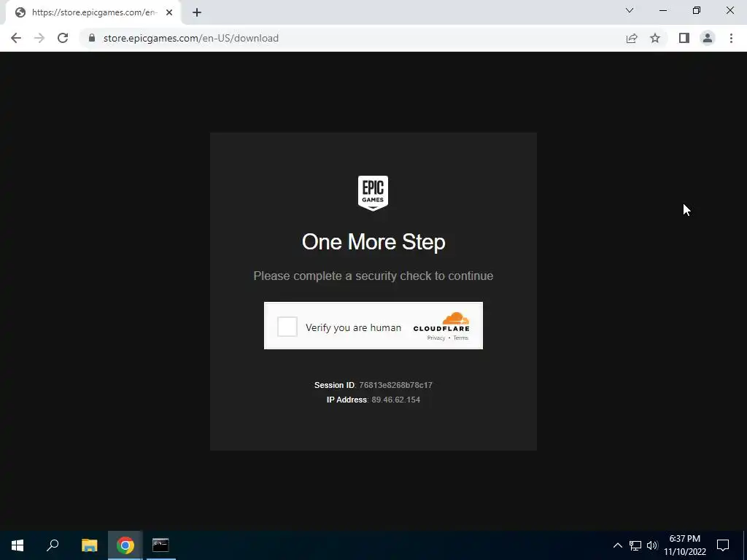Open File Explorer from the taskbar
This screenshot has height=560, width=747.
89,545
